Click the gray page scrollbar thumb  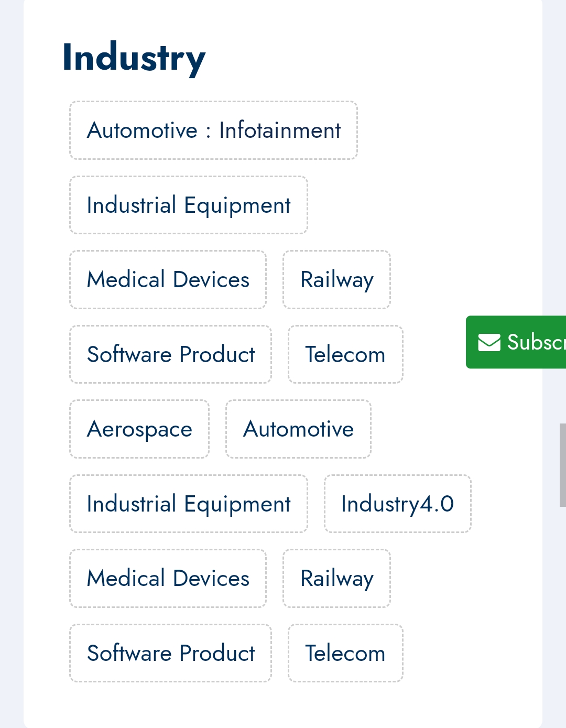pyautogui.click(x=562, y=465)
